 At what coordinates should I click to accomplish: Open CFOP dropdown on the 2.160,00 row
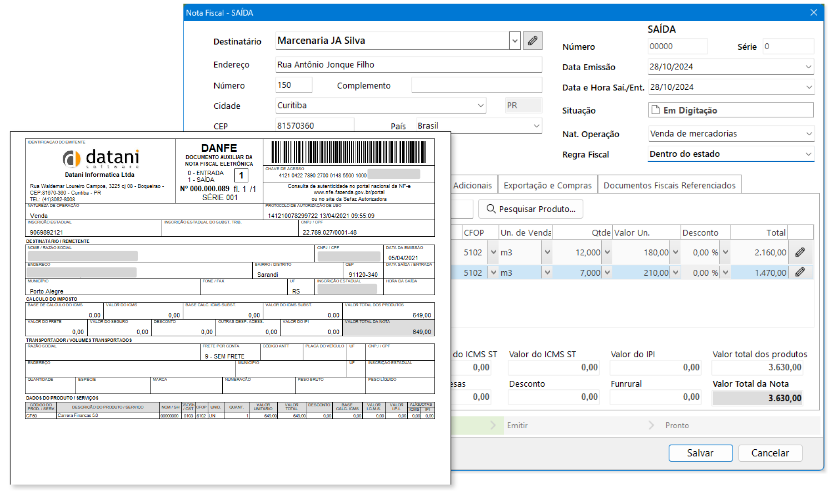(x=493, y=252)
